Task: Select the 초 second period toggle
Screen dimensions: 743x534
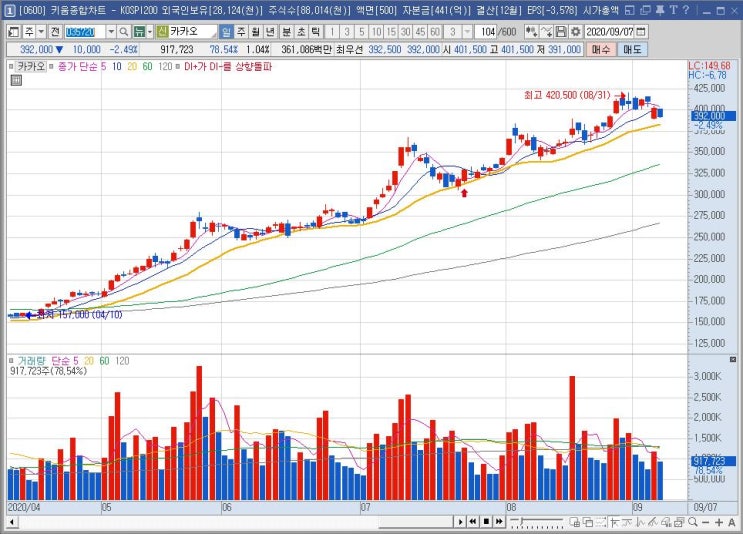Action: click(x=301, y=32)
